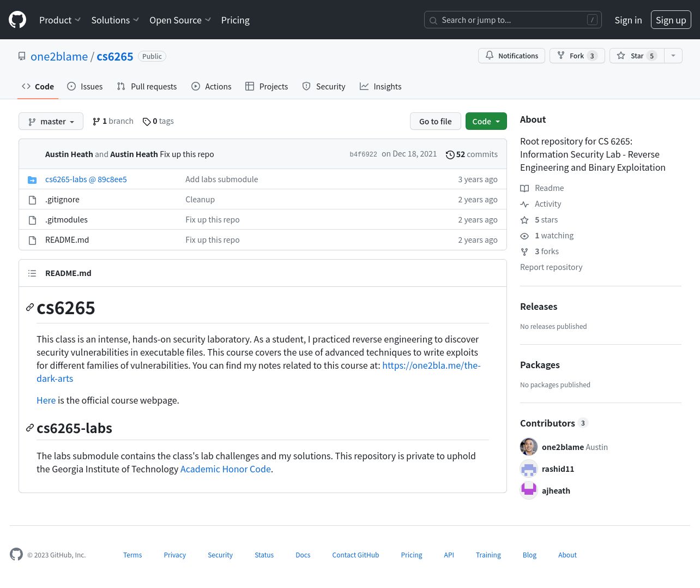Screen dimensions: 700x588
Task: Switch to the Insights tab
Action: pos(381,86)
